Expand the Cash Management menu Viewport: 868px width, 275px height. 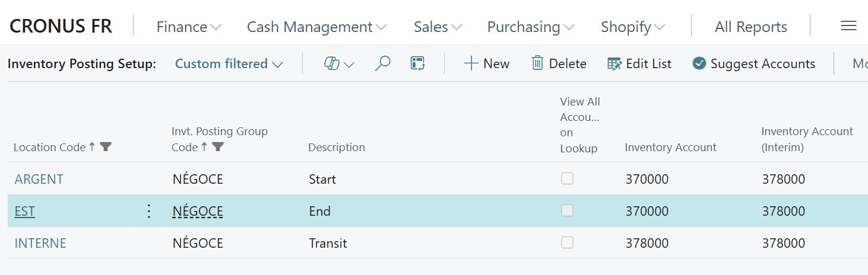(316, 27)
